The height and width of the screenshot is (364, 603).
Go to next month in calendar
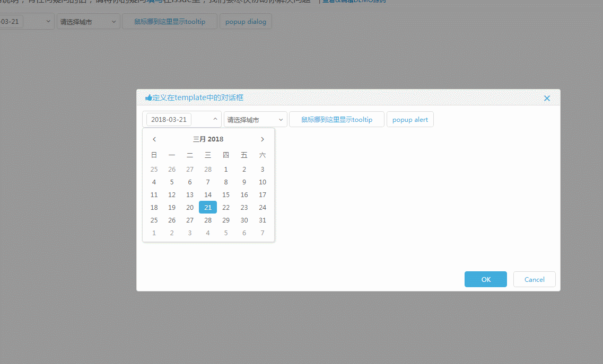(263, 139)
